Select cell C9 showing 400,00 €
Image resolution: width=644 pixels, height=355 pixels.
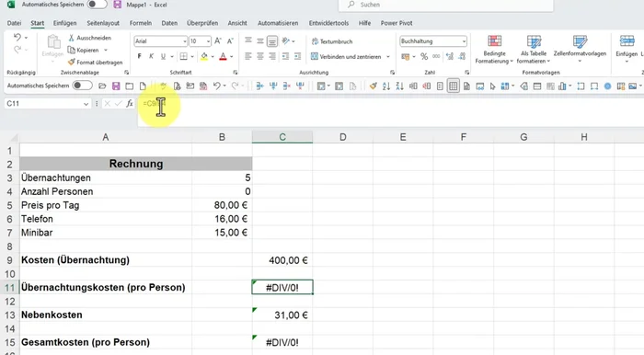pos(282,260)
